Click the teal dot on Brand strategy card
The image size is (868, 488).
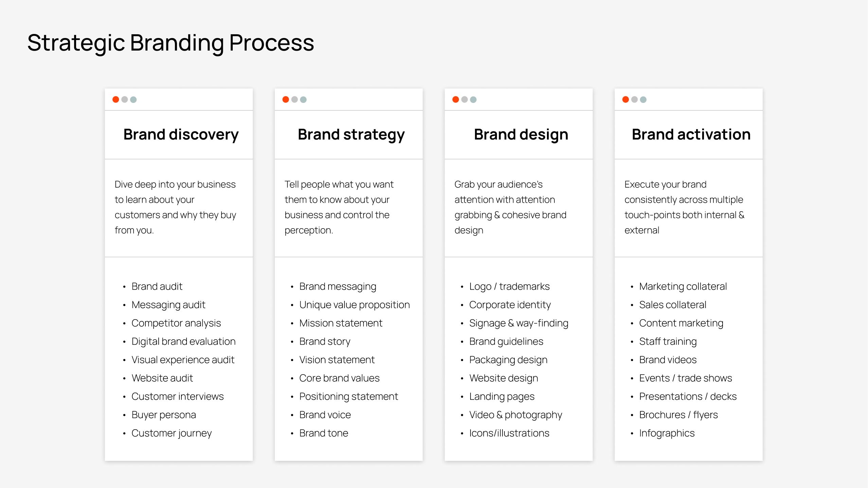click(303, 100)
